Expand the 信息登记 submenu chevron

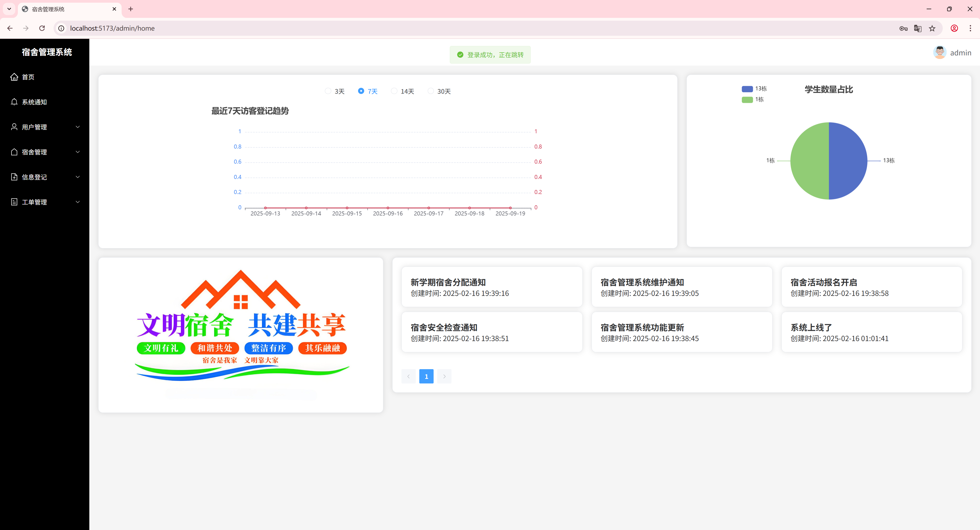coord(78,177)
